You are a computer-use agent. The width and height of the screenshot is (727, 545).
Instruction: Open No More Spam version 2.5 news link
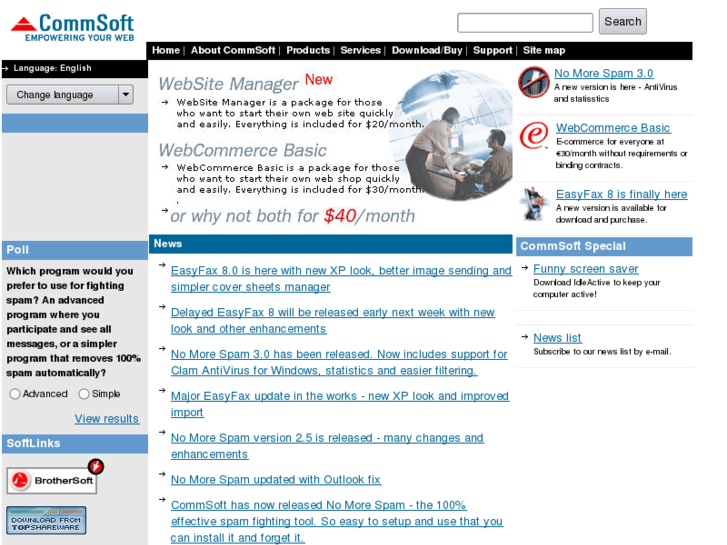(x=327, y=446)
